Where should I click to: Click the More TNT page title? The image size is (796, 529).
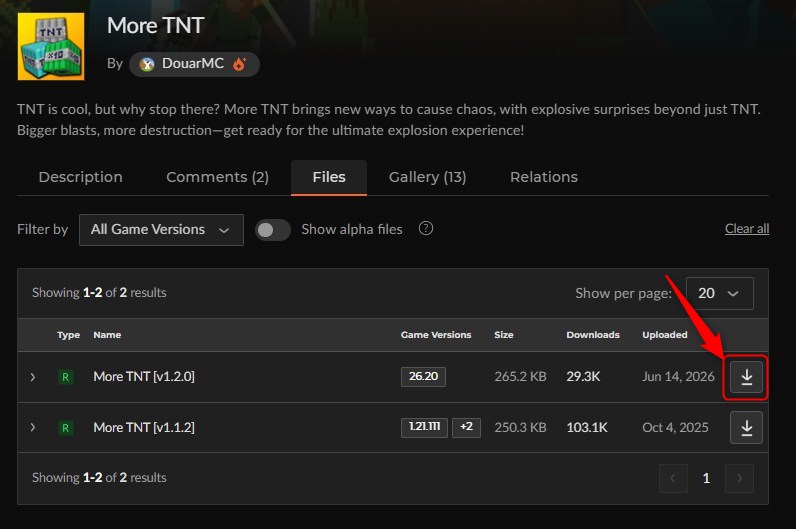click(x=155, y=25)
